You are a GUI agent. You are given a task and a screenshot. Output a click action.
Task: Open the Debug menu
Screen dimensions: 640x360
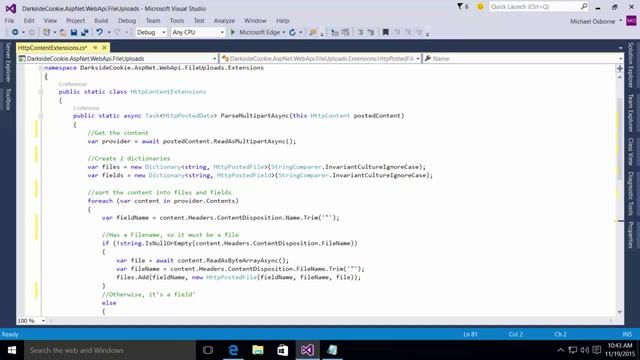tap(127, 20)
